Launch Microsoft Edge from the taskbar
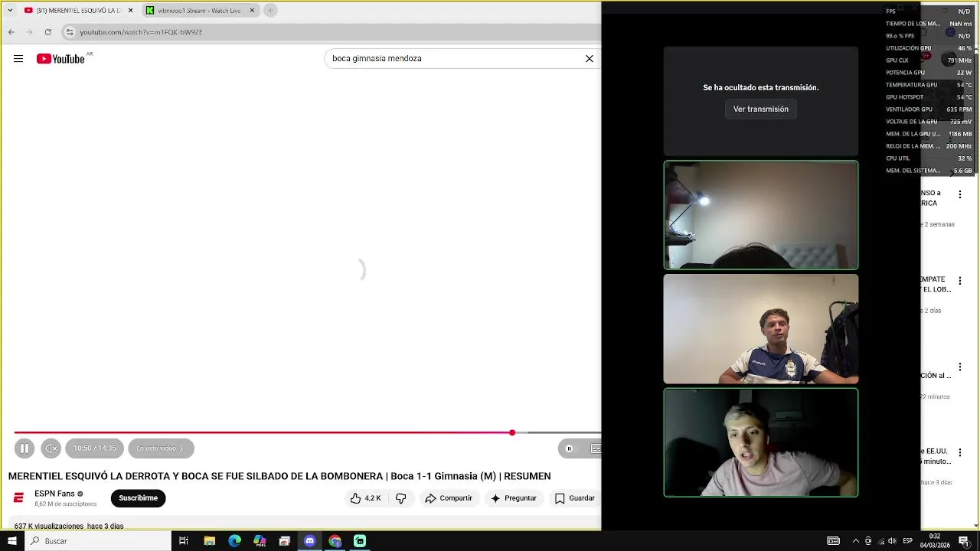 [x=234, y=541]
